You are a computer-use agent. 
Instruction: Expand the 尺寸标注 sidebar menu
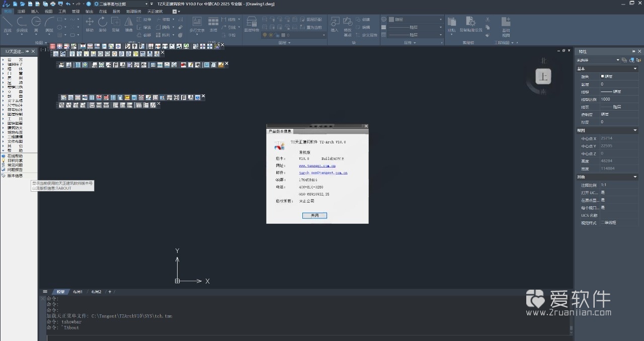(15, 105)
